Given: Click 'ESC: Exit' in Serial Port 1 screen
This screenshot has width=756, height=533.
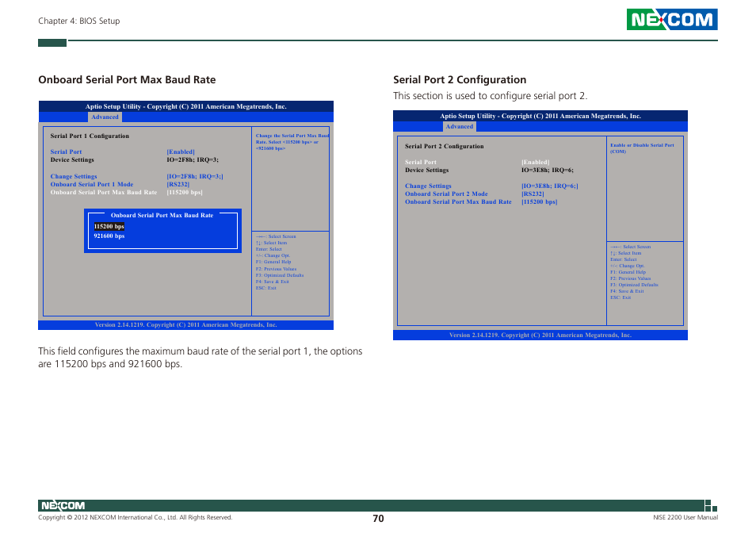Looking at the screenshot, I should [x=266, y=288].
